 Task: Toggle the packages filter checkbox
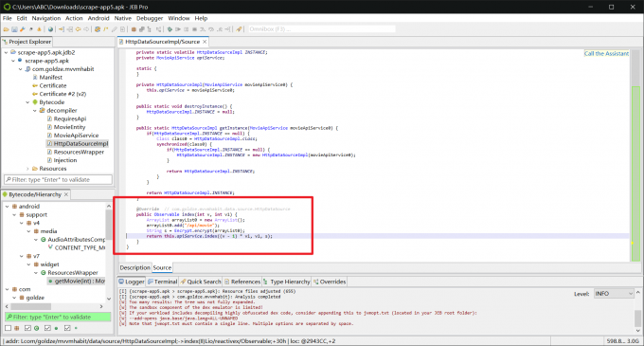pyautogui.click(x=9, y=328)
